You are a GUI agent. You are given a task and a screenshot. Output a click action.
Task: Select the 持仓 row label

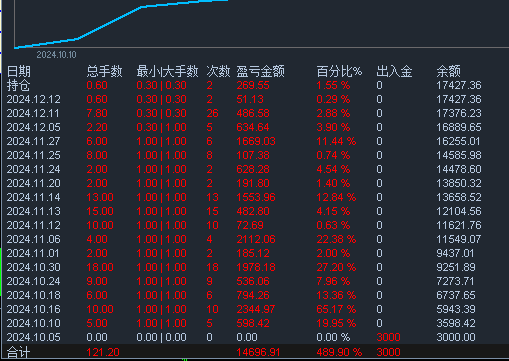pyautogui.click(x=19, y=86)
